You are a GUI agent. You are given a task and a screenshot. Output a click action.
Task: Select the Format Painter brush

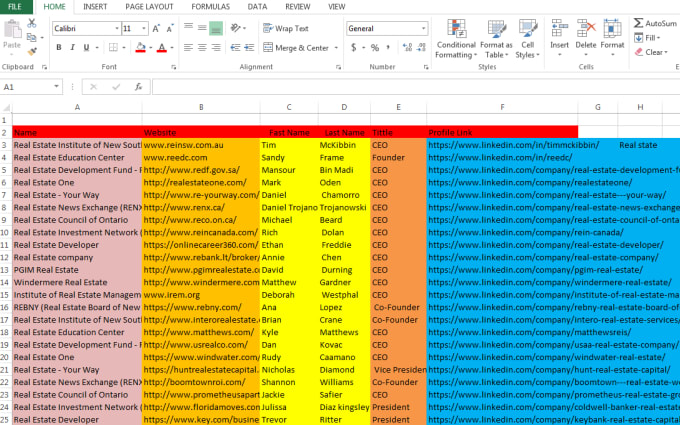32,51
